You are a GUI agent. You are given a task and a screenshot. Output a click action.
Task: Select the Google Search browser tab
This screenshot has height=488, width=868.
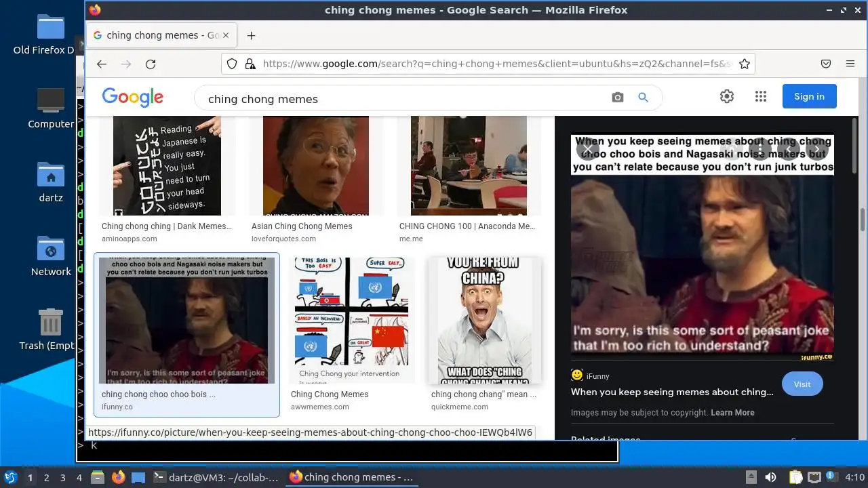[161, 36]
